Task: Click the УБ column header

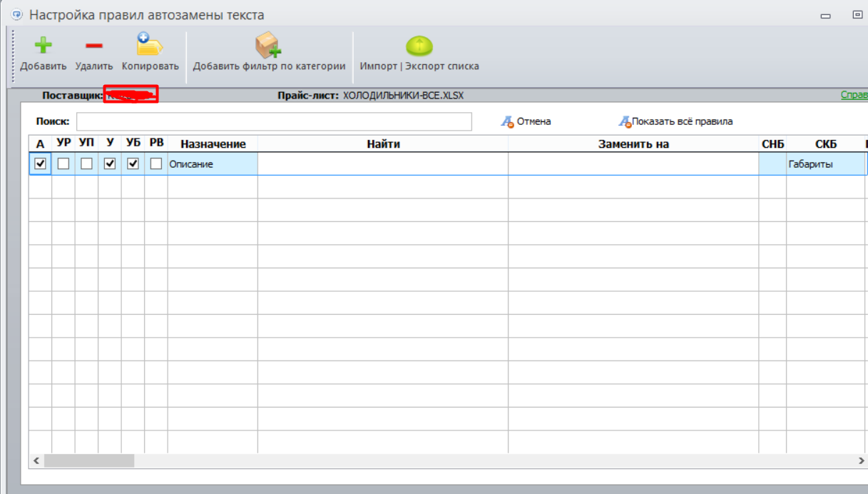Action: 133,144
